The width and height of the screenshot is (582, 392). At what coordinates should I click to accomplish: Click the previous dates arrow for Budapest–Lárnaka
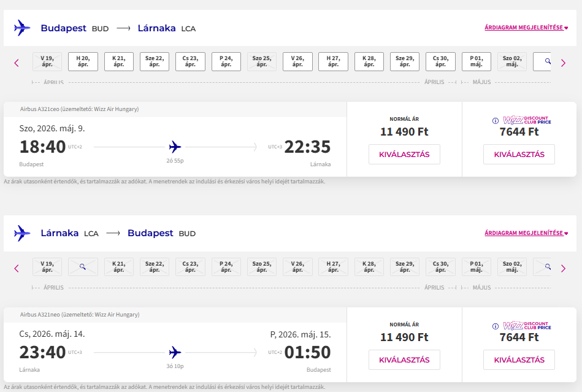point(17,63)
